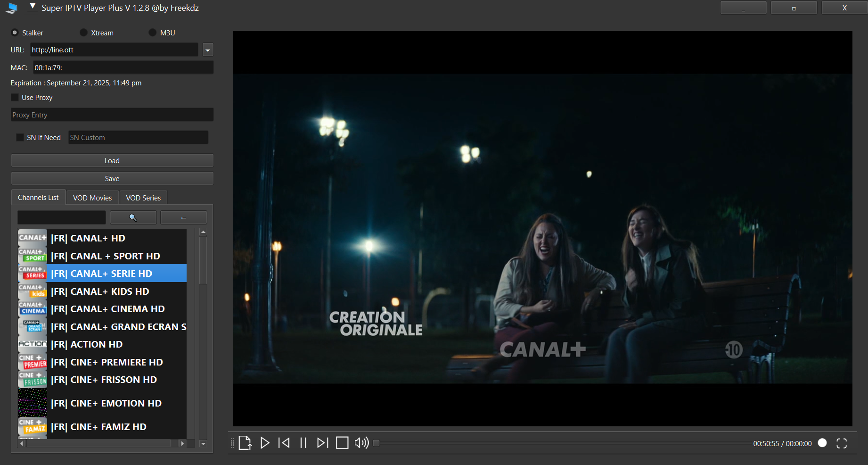Viewport: 868px width, 465px height.
Task: Open the VOD Series tab
Action: click(143, 198)
